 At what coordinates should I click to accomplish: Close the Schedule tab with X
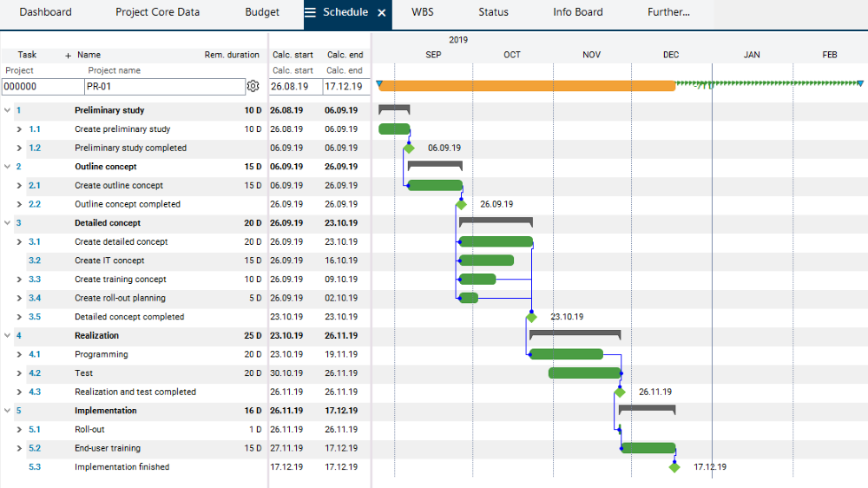(382, 13)
